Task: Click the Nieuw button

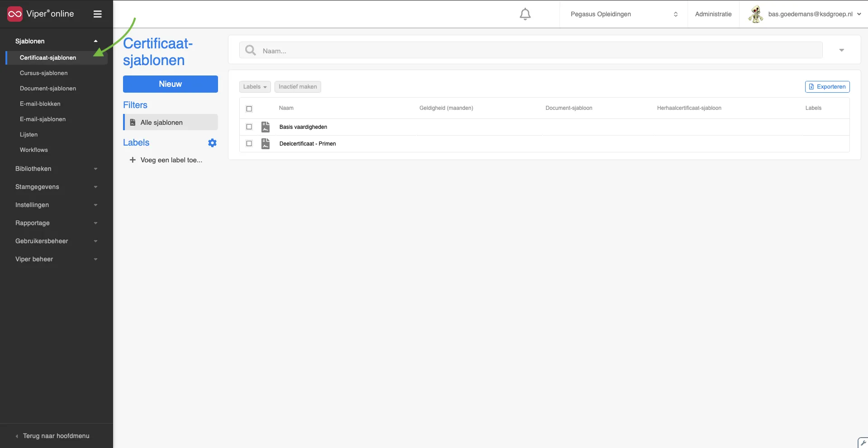Action: point(171,84)
